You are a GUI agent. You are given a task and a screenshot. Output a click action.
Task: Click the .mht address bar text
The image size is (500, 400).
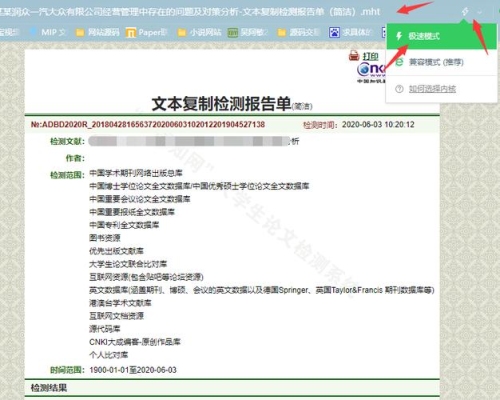[190, 12]
